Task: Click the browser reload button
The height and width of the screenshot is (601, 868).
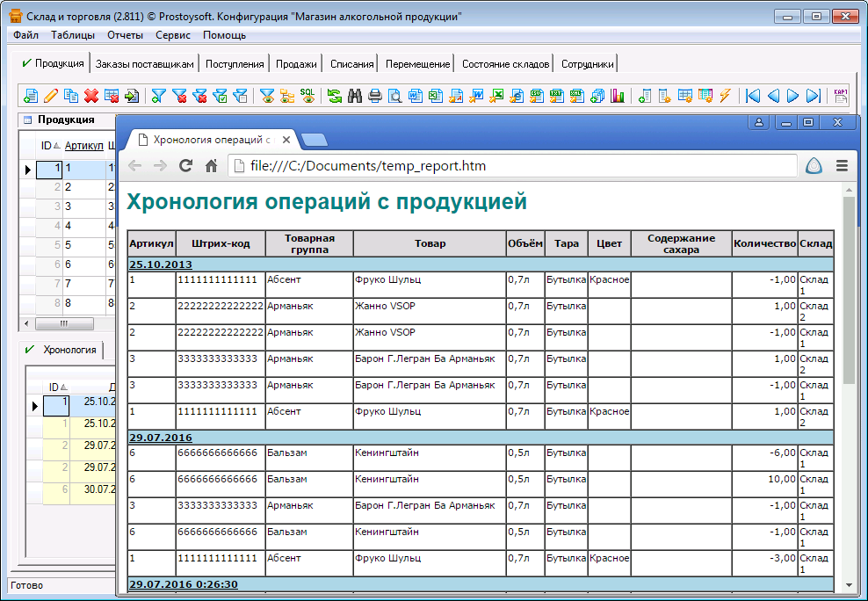Action: tap(185, 165)
